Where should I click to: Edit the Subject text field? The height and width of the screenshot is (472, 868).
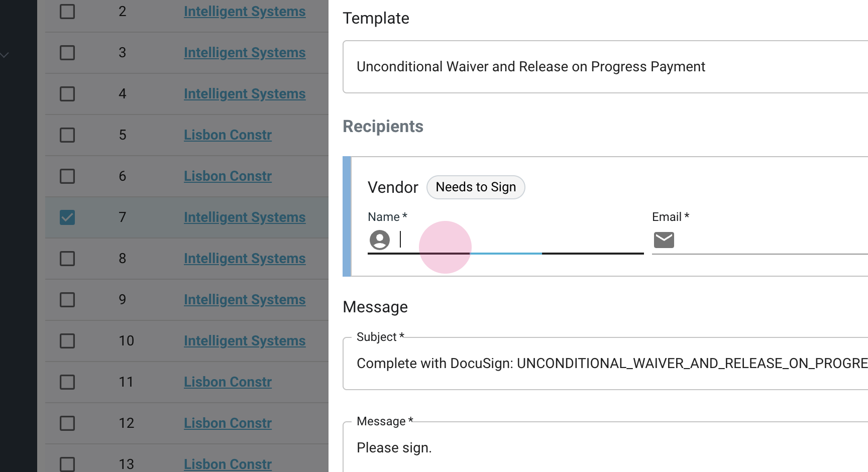[603, 364]
